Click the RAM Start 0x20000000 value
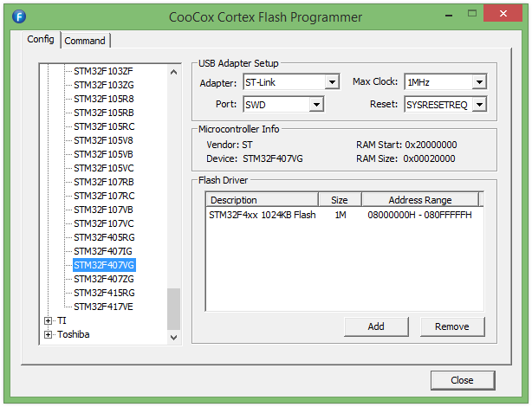532x407 pixels. click(431, 145)
